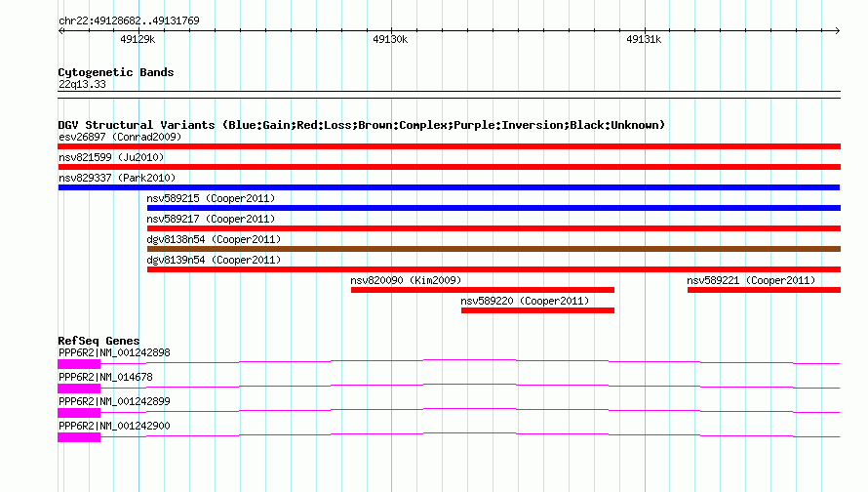Open the esv26897 (Conrad2009) label

pyautogui.click(x=120, y=137)
